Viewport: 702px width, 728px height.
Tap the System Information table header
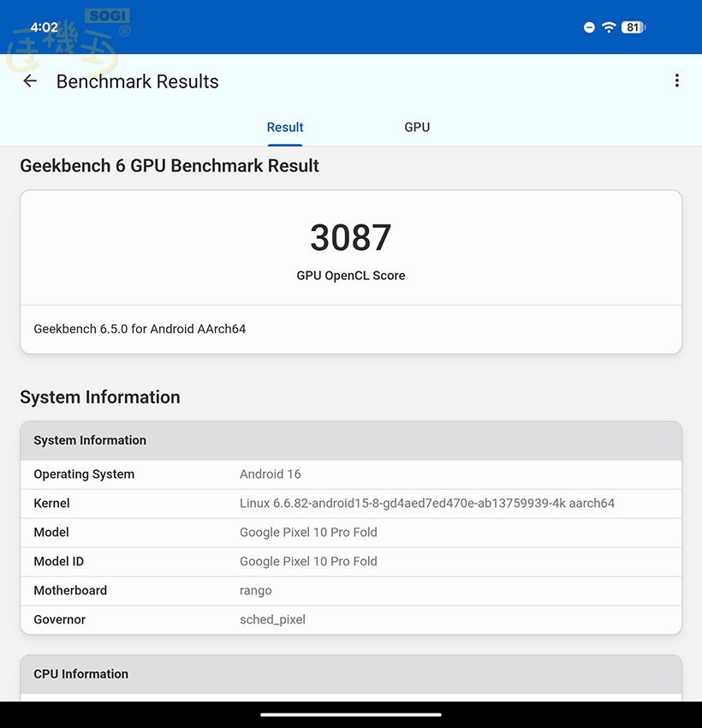pyautogui.click(x=350, y=440)
